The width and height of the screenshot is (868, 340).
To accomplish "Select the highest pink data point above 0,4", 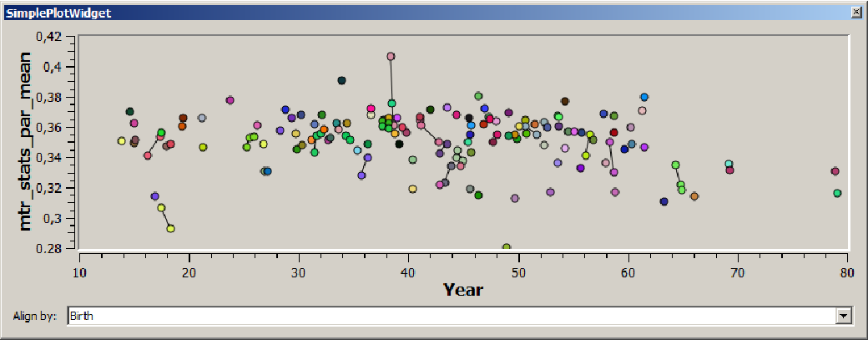I will [x=391, y=57].
